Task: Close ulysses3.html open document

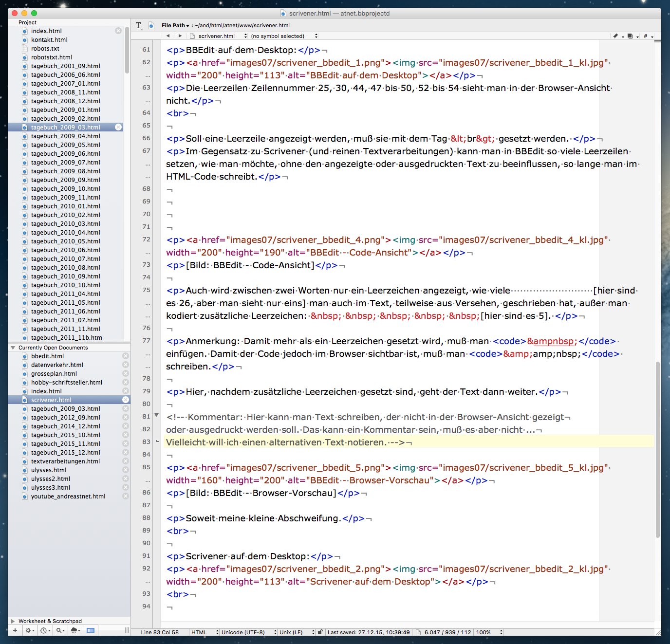Action: [126, 487]
